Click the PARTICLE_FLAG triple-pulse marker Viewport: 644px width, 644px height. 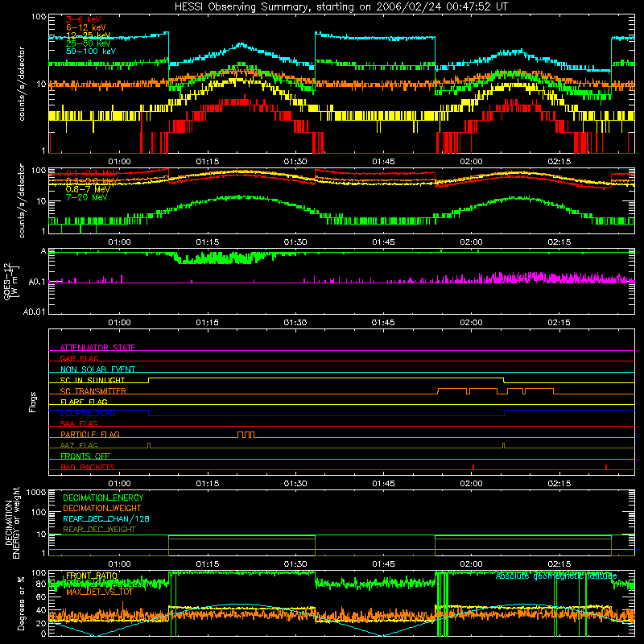click(x=246, y=435)
